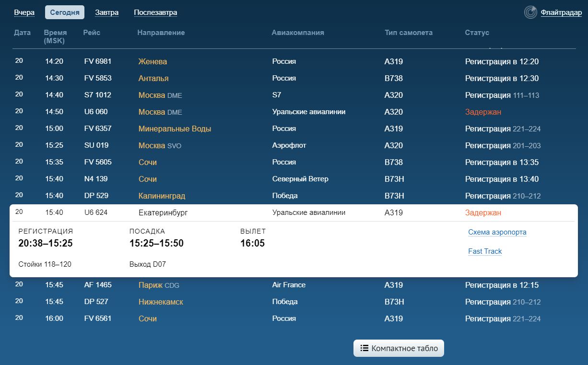Expand the FV 6981 flight row

click(x=294, y=61)
